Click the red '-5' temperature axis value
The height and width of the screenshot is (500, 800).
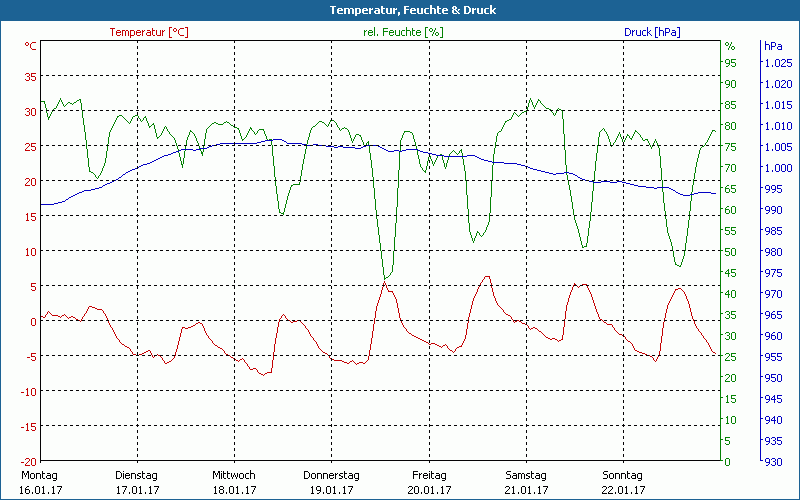click(x=32, y=356)
